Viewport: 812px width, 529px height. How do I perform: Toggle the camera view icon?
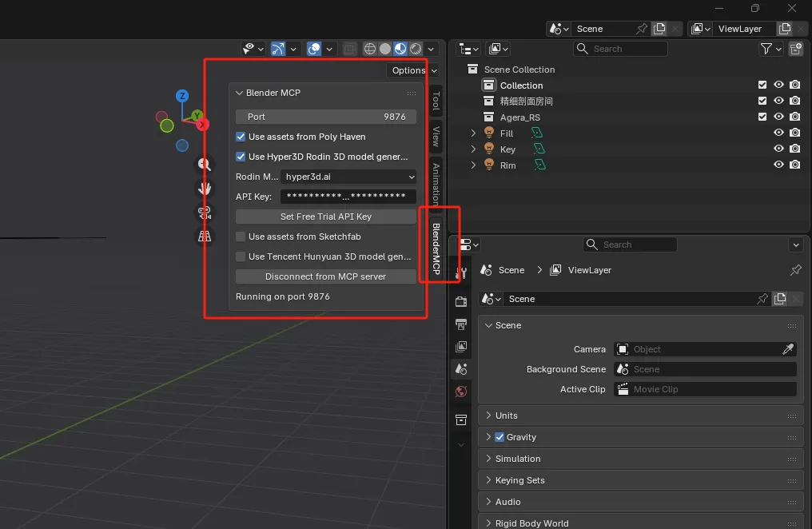coord(205,213)
